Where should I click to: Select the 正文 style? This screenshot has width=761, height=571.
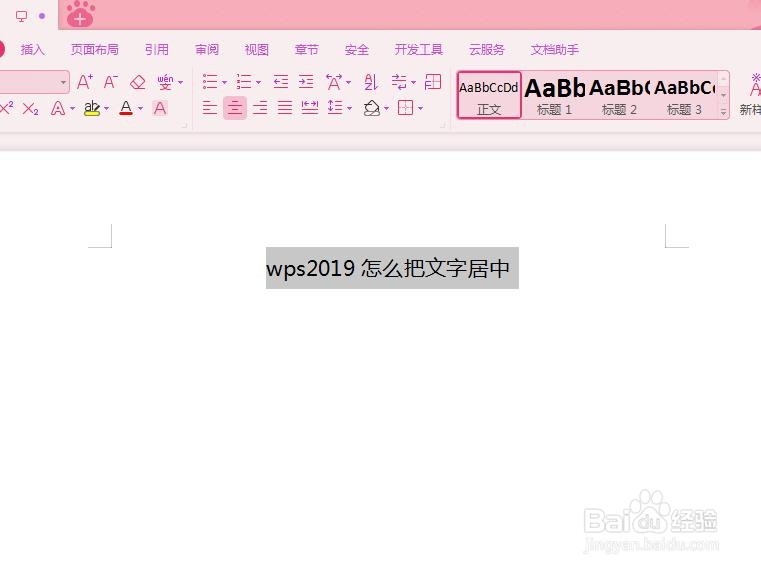point(489,95)
